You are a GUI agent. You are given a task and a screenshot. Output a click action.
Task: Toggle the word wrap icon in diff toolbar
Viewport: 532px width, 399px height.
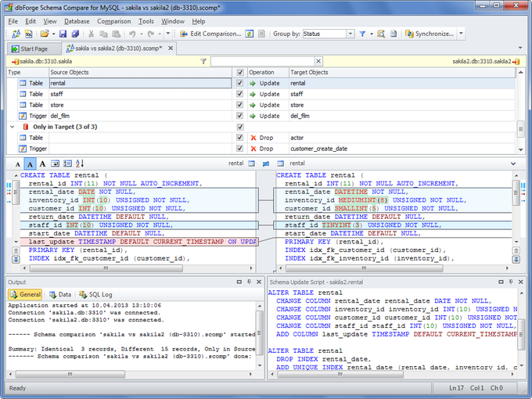point(55,164)
